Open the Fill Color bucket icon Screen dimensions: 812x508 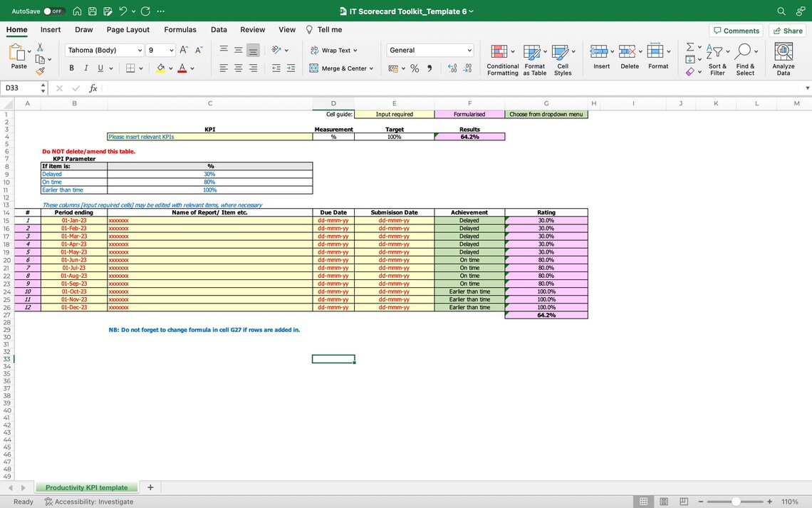pos(160,68)
